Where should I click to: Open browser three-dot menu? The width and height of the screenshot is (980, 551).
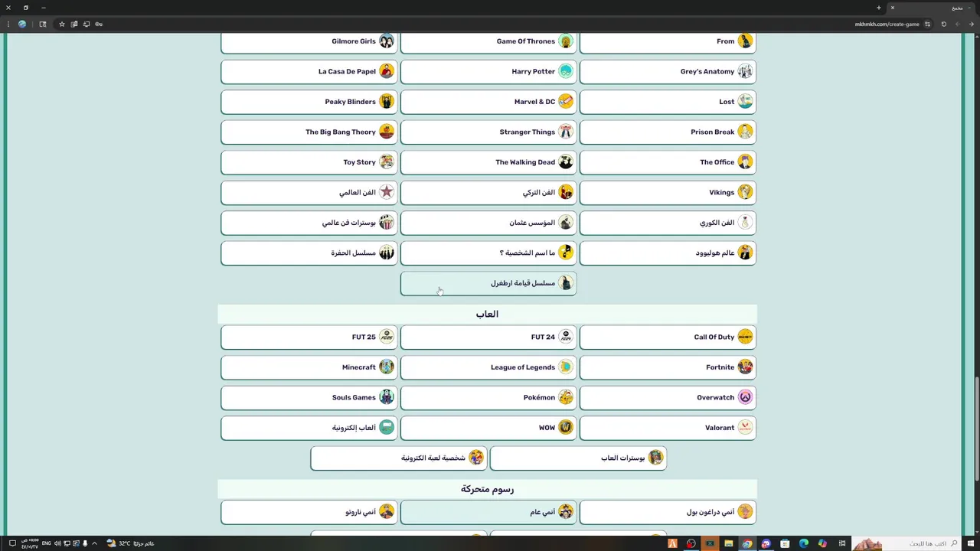point(8,24)
